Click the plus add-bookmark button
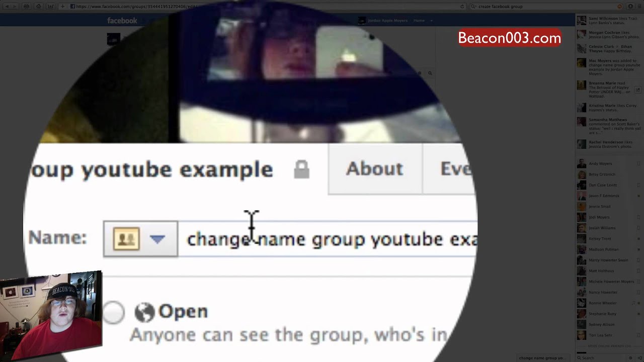Screen dimensions: 644x362 click(62, 7)
